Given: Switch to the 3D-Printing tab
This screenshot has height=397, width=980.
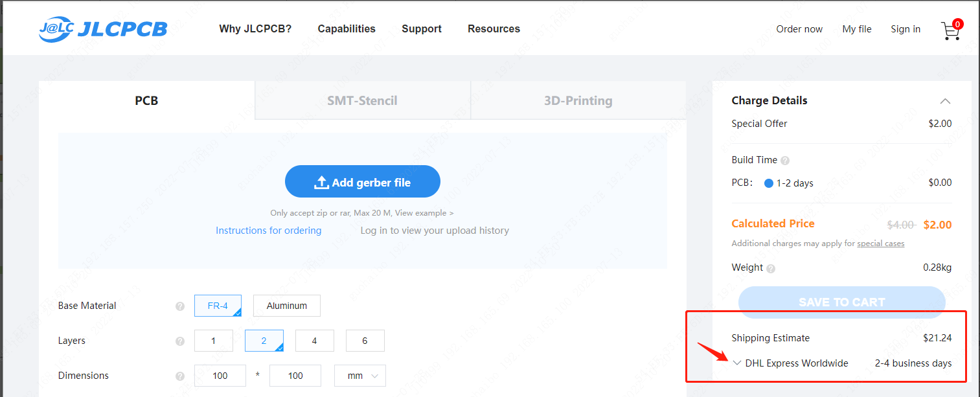Looking at the screenshot, I should pyautogui.click(x=578, y=100).
